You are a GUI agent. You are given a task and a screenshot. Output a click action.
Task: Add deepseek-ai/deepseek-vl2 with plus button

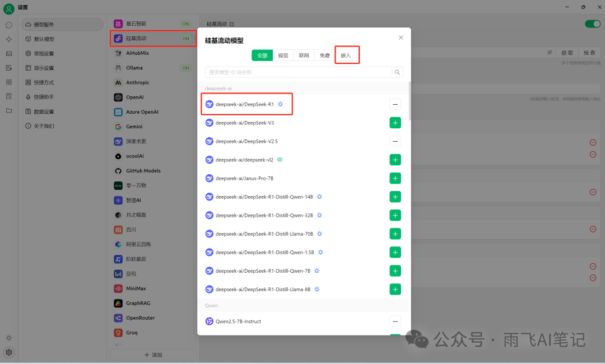(x=395, y=160)
